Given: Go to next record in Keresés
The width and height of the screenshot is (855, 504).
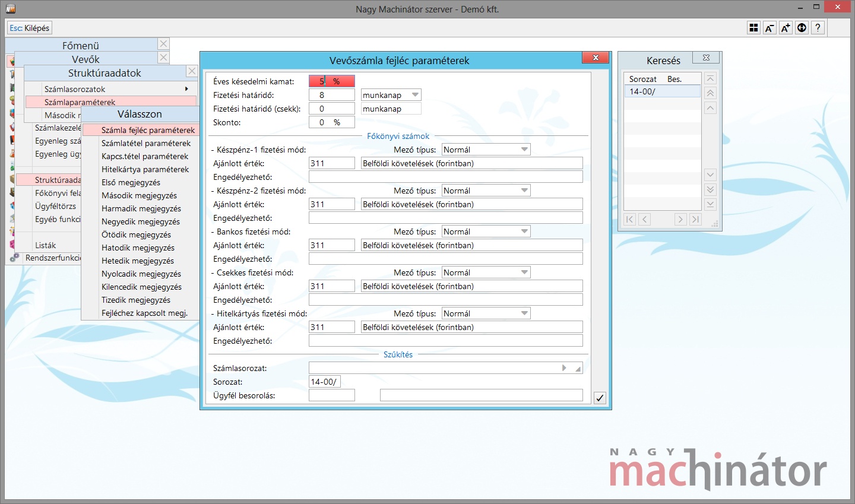Looking at the screenshot, I should click(680, 219).
